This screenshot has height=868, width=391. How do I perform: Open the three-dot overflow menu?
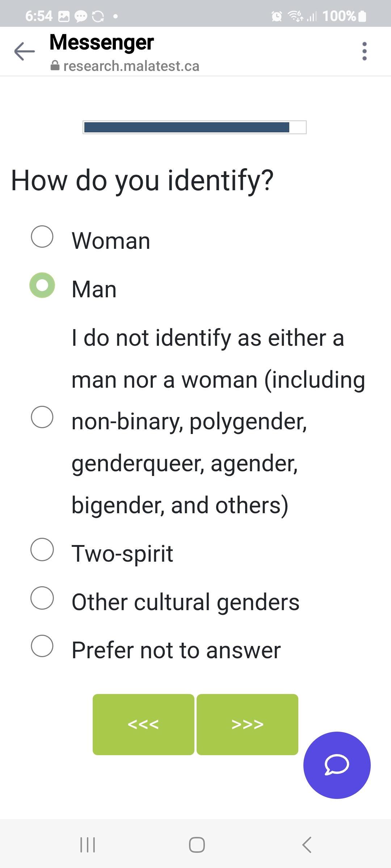click(x=364, y=51)
